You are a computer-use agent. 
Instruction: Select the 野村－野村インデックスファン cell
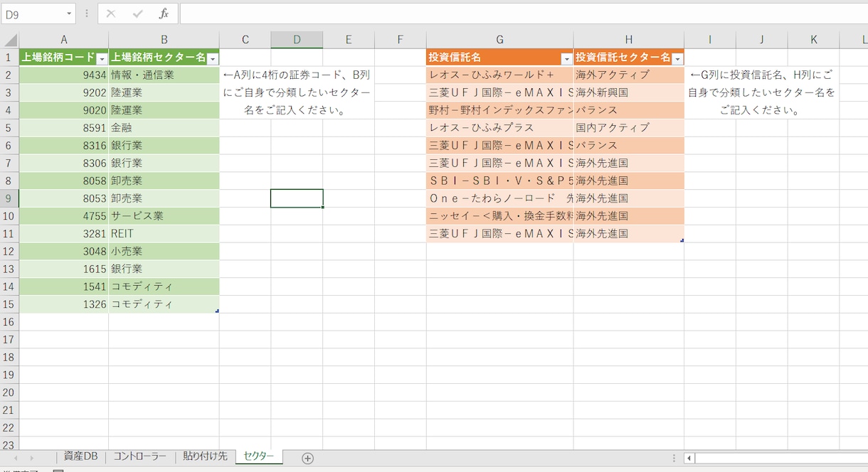(499, 110)
